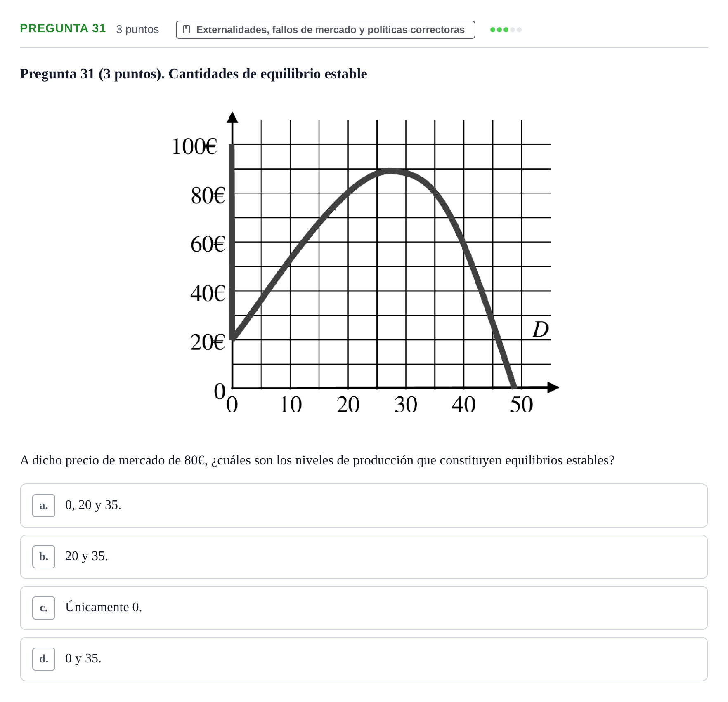Image resolution: width=728 pixels, height=702 pixels.
Task: Open the Externalidades topic tag
Action: pyautogui.click(x=325, y=30)
